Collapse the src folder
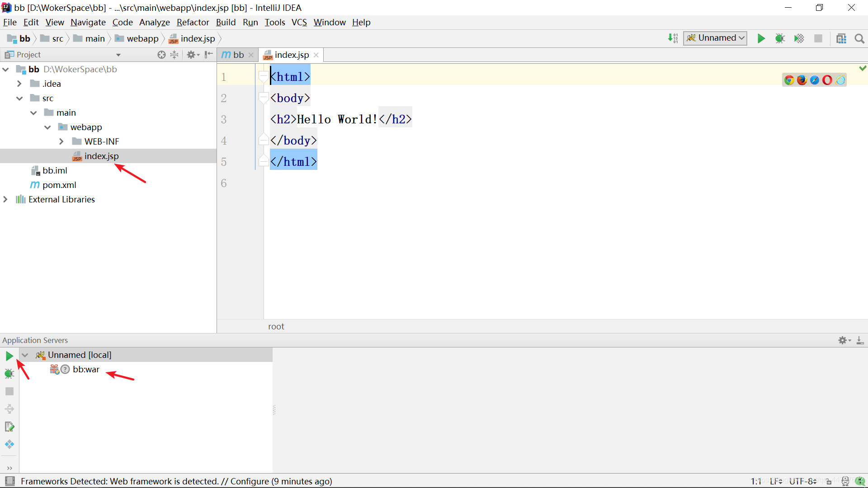The width and height of the screenshot is (868, 488). 19,98
